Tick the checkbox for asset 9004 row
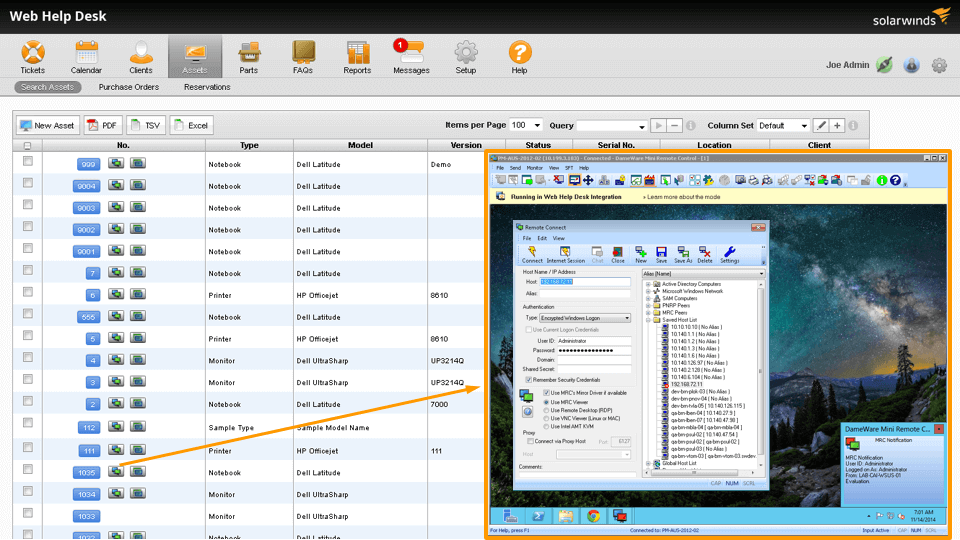The width and height of the screenshot is (960, 540). [x=28, y=184]
